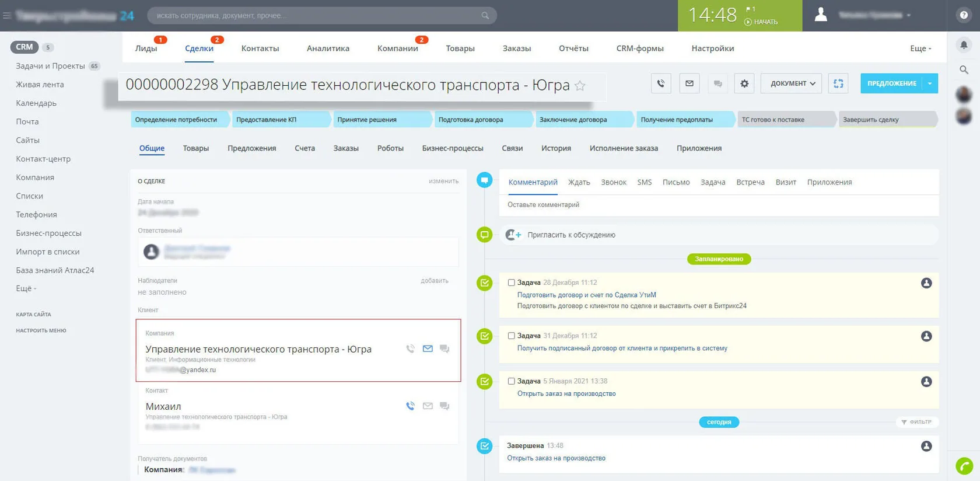Open help question mark icon
980x481 pixels.
tap(964, 15)
